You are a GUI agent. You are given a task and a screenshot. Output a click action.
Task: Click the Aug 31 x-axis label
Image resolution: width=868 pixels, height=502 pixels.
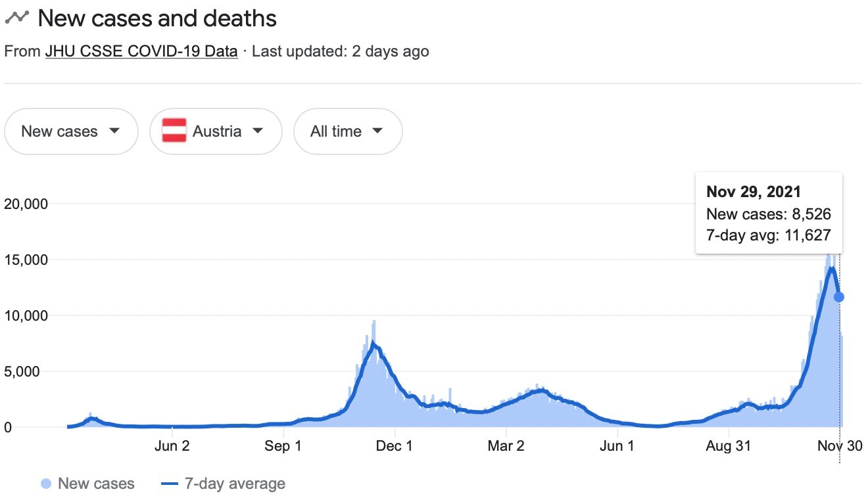coord(729,447)
